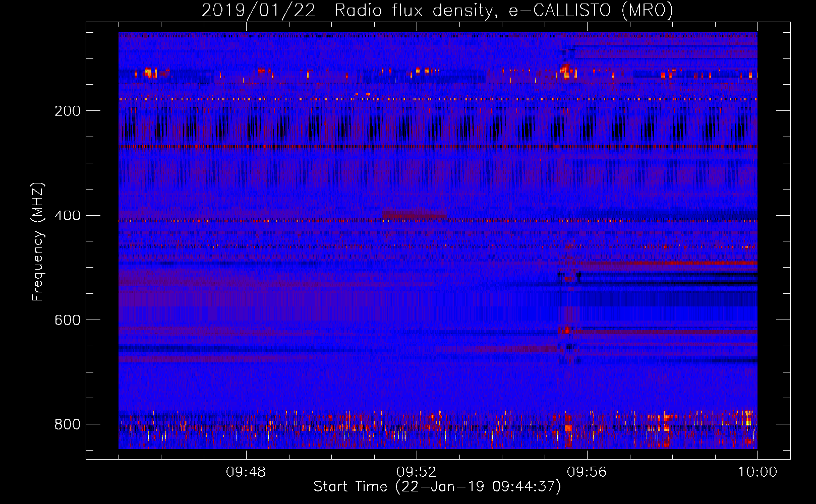Select the 'Frequency (MHZ)' axis label
This screenshot has height=504, width=816.
coord(38,241)
